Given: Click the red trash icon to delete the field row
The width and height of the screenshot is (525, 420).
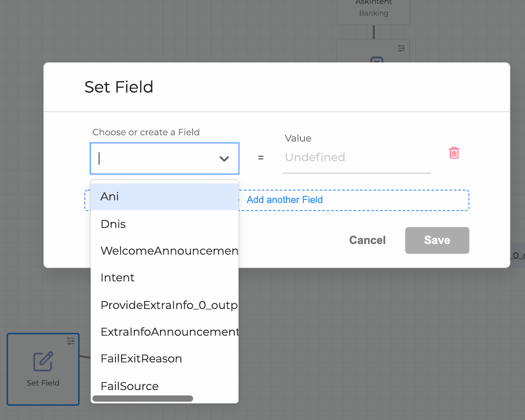Looking at the screenshot, I should [454, 153].
